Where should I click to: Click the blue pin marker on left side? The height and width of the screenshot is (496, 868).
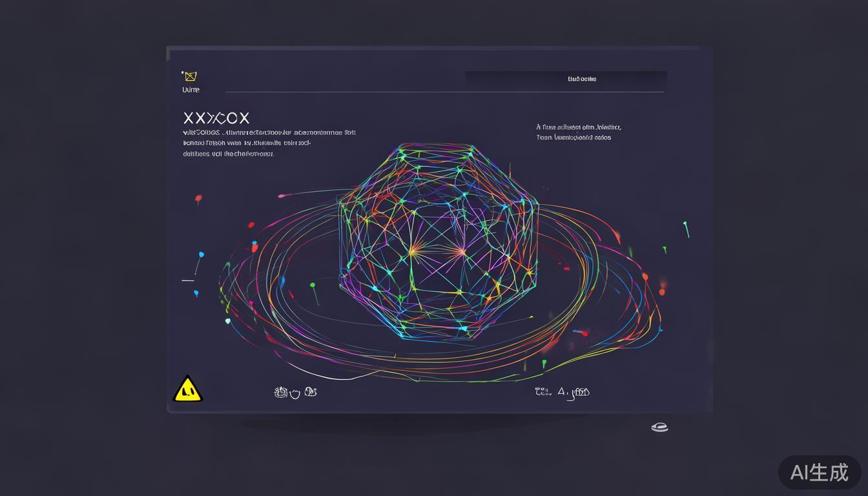(200, 260)
